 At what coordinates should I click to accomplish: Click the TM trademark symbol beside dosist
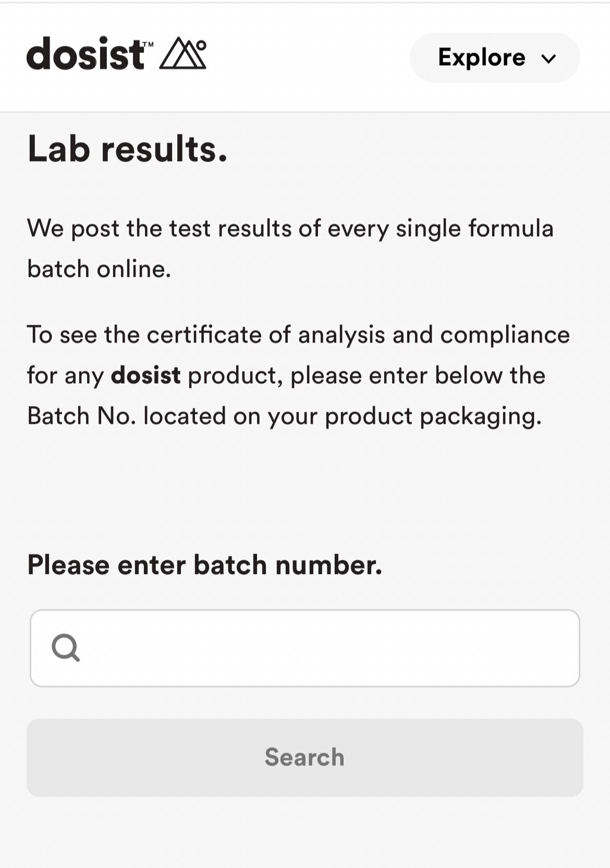click(x=148, y=45)
